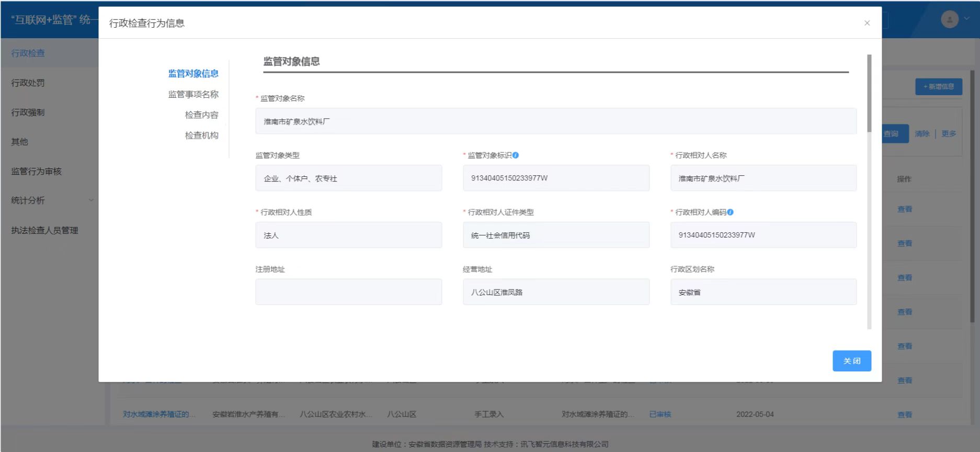Click the 行政区划名称 field showing 安徽省
The image size is (980, 452).
point(763,292)
